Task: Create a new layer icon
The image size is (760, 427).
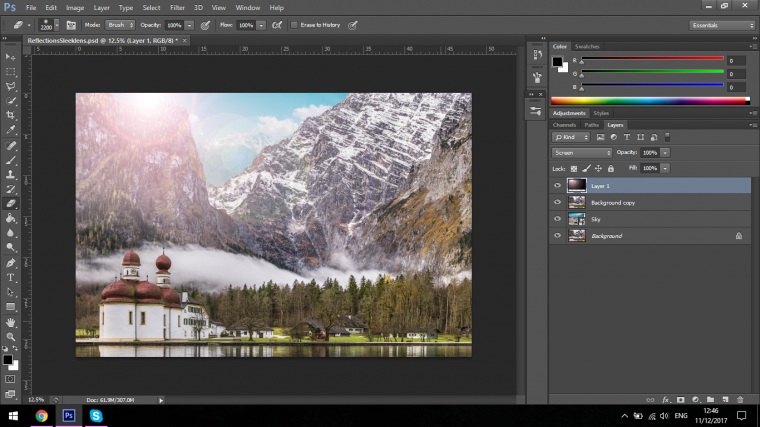Action: [725, 400]
